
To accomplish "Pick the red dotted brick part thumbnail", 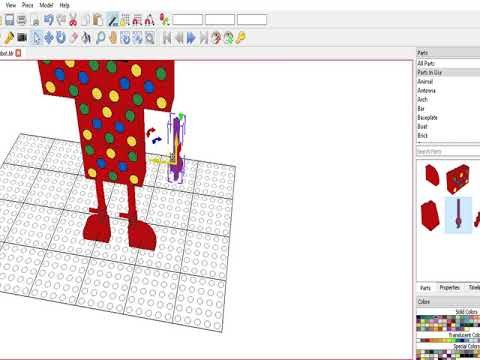I will (x=458, y=178).
